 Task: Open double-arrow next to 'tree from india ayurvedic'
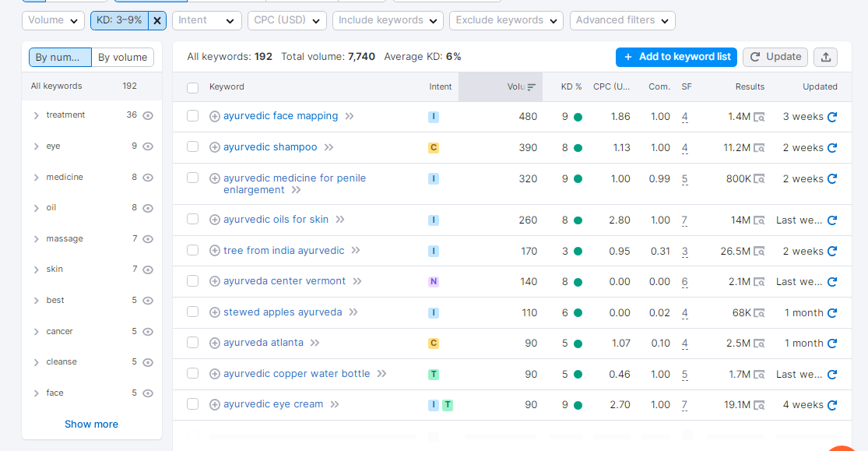(x=356, y=251)
